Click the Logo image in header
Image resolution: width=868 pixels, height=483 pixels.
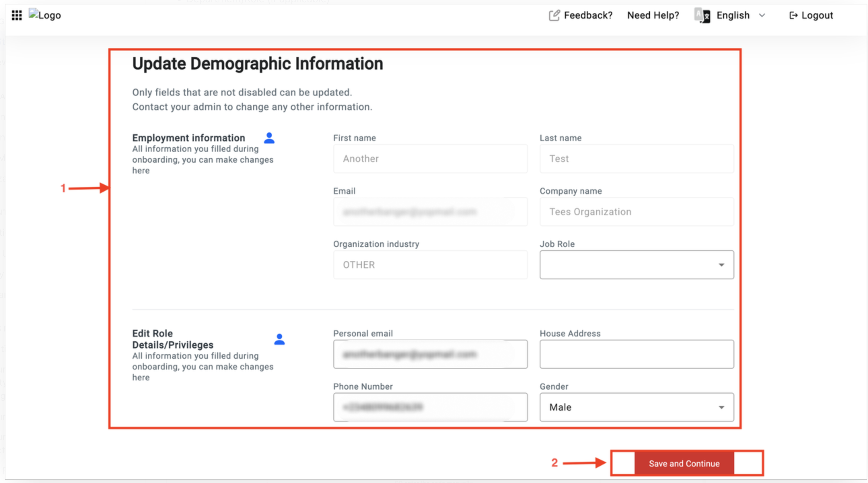pos(44,15)
